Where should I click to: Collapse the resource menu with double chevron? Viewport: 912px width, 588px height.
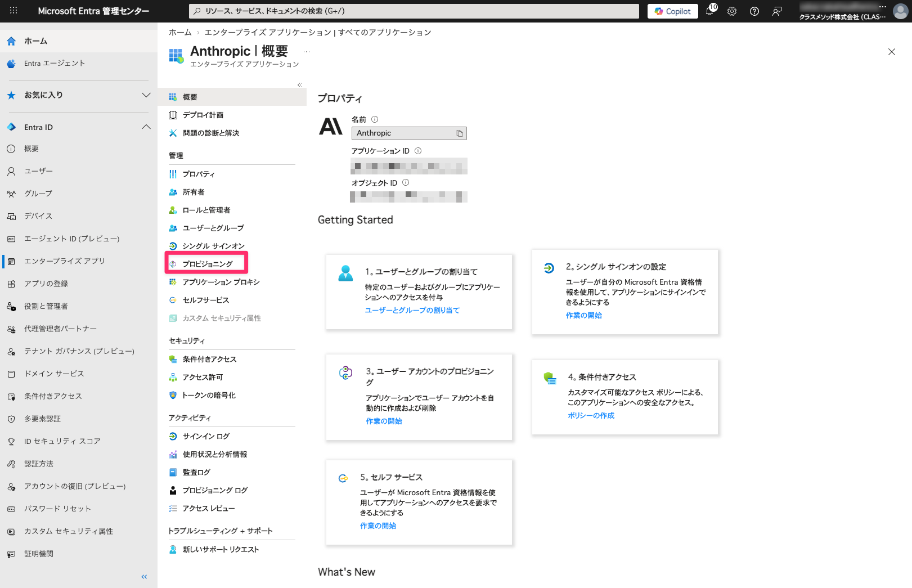[299, 85]
